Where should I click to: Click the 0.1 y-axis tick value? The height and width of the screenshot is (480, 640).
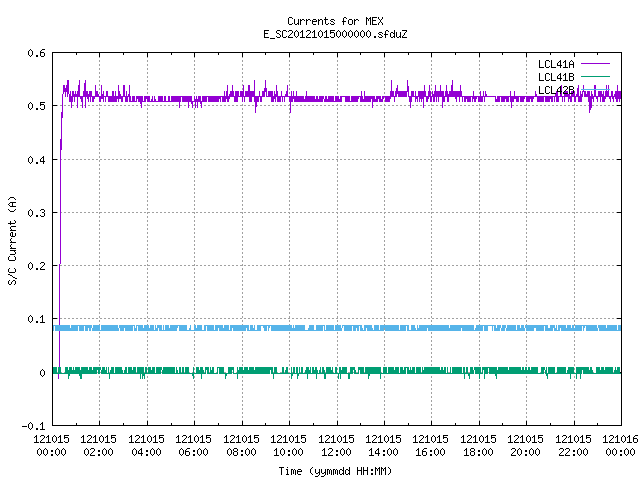coord(36,319)
